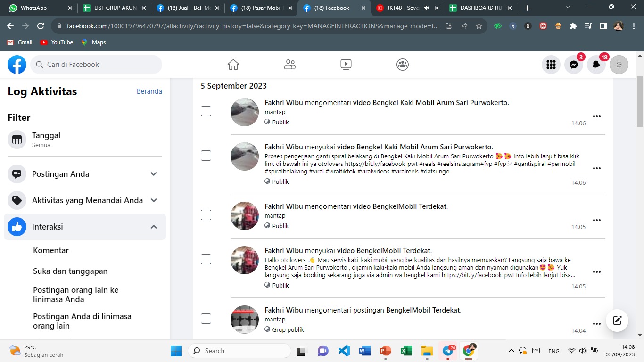Open the Facebook menu grid icon
The width and height of the screenshot is (644, 362).
(551, 65)
